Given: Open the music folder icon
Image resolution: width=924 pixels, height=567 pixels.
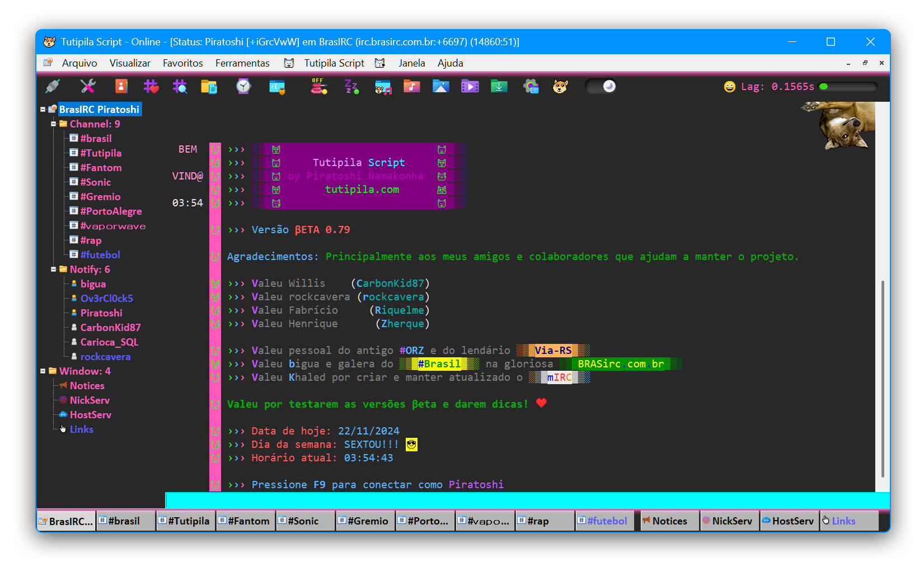Looking at the screenshot, I should (x=411, y=86).
